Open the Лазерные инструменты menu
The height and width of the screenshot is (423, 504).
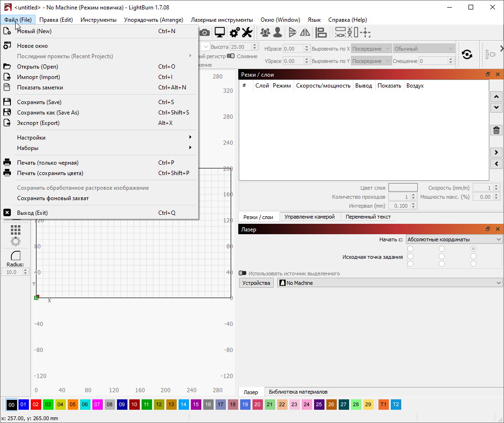click(222, 19)
